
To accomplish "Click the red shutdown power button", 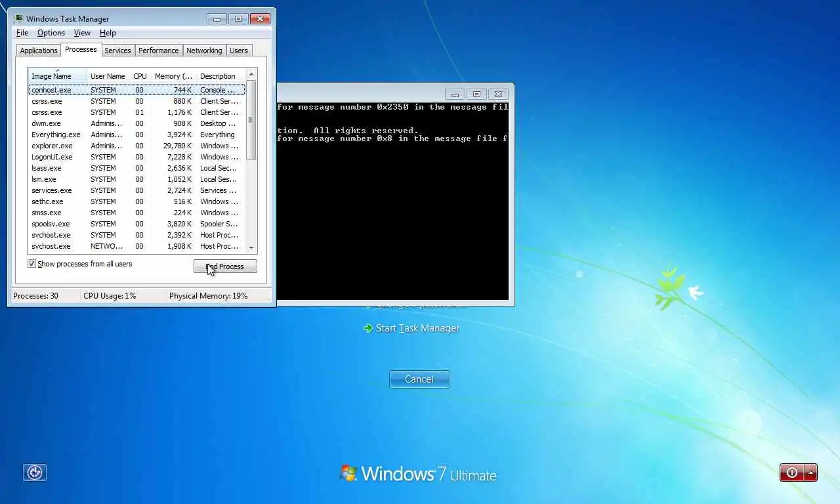I will [792, 472].
